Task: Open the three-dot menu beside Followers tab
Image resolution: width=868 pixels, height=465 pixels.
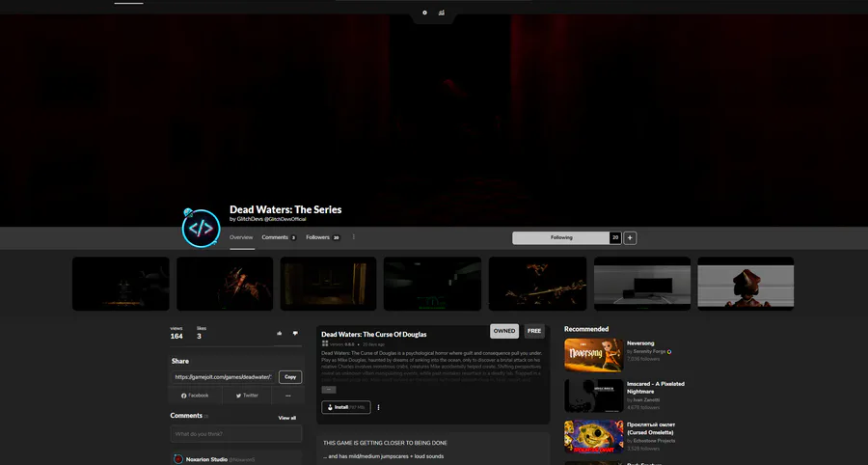Action: point(354,237)
